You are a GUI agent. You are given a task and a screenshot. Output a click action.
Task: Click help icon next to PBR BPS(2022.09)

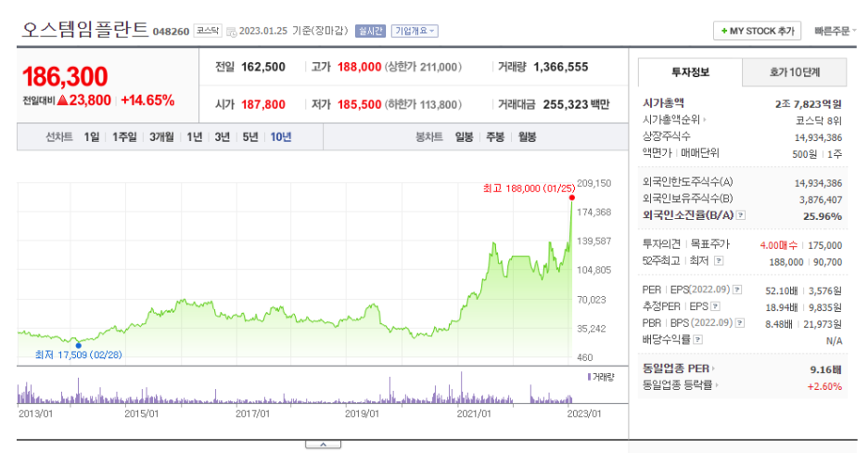(740, 323)
